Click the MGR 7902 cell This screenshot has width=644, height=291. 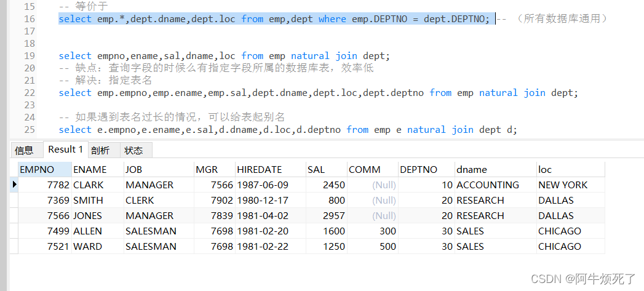[215, 200]
